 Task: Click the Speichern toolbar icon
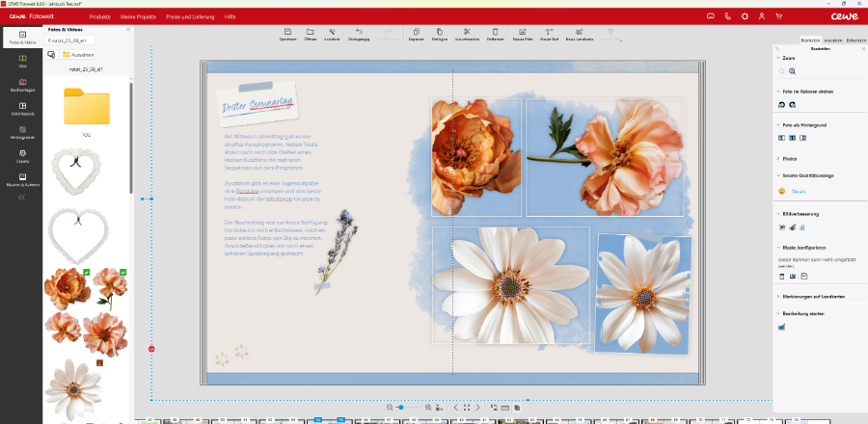[287, 34]
